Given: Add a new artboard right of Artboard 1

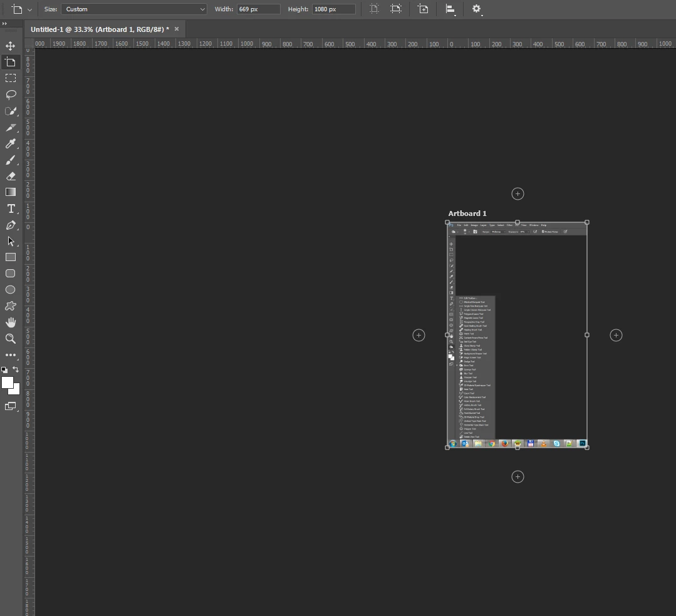Looking at the screenshot, I should [x=616, y=335].
